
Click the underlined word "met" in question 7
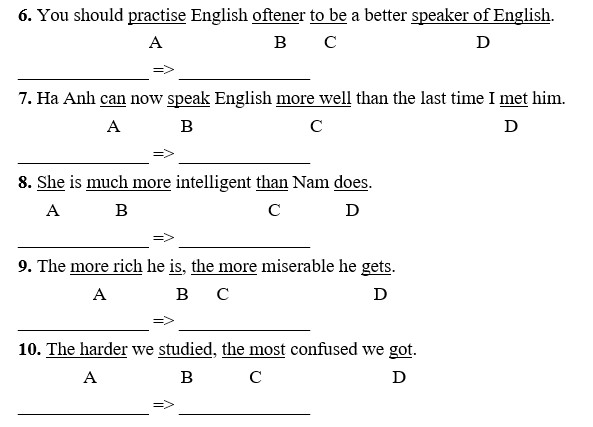[x=514, y=99]
